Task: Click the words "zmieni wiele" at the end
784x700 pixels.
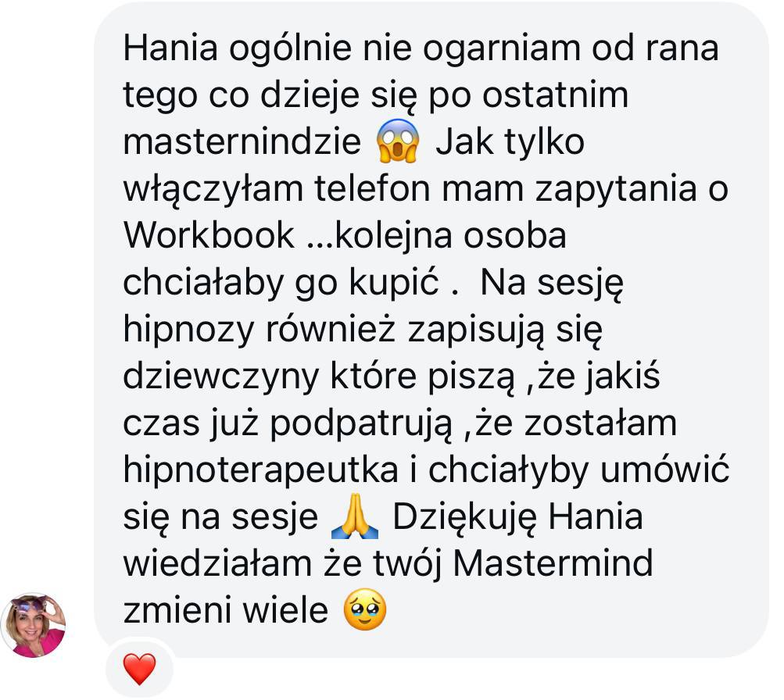Action: pyautogui.click(x=225, y=610)
